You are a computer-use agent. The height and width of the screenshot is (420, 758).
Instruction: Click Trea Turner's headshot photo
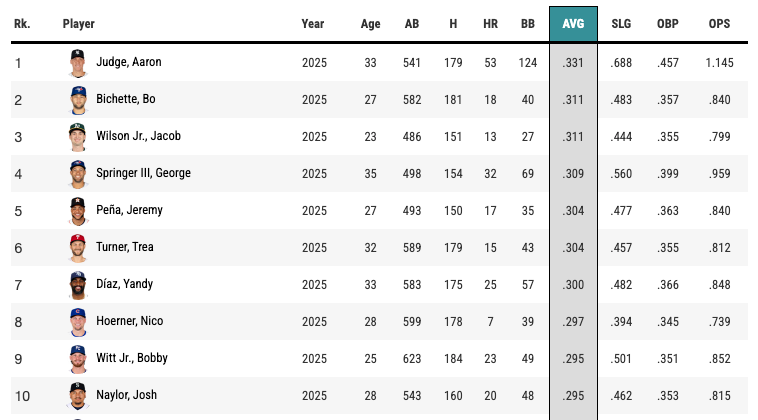point(77,247)
